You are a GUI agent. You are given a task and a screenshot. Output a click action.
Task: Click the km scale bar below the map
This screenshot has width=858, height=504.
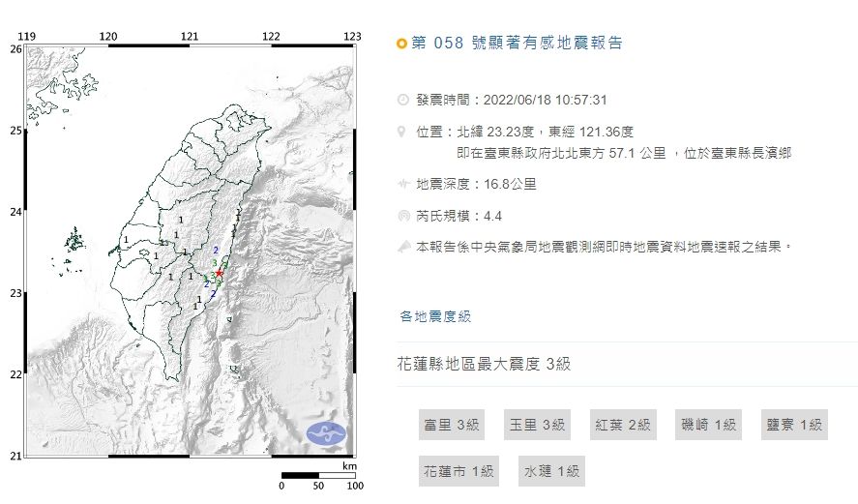tap(318, 475)
